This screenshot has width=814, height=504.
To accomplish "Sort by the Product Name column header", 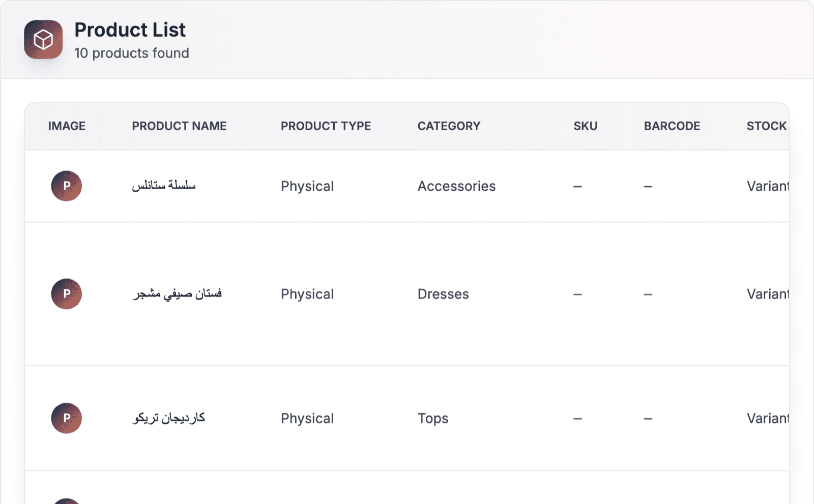I will point(179,126).
